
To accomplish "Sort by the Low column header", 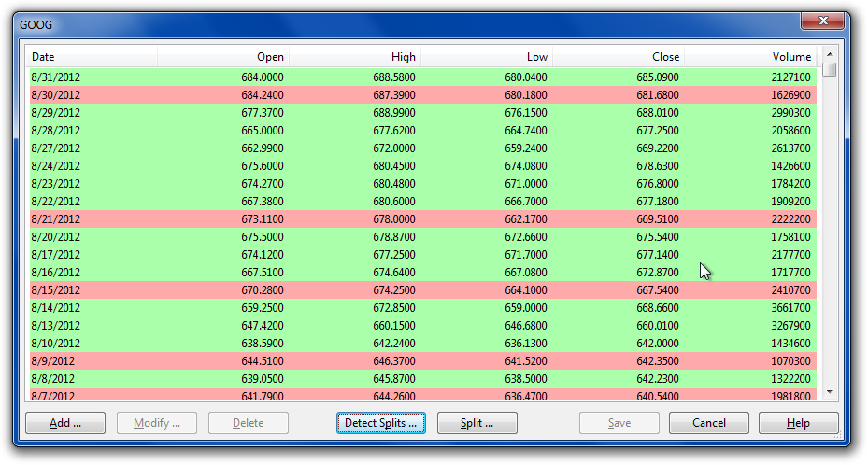I will (487, 57).
